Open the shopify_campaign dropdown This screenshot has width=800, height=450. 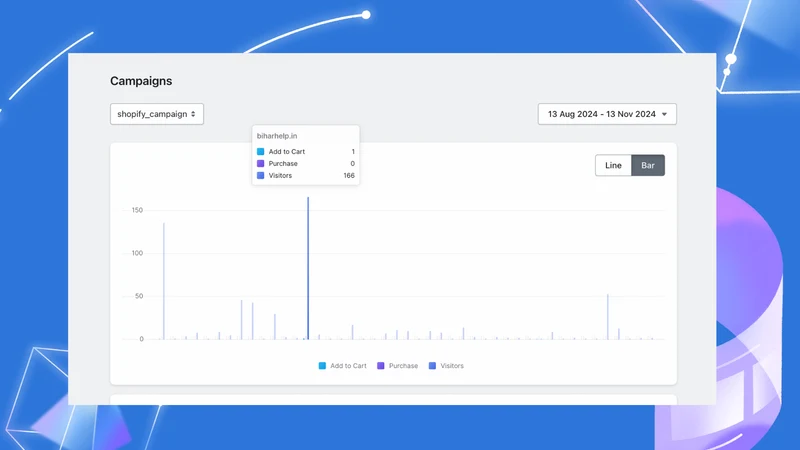tap(157, 114)
